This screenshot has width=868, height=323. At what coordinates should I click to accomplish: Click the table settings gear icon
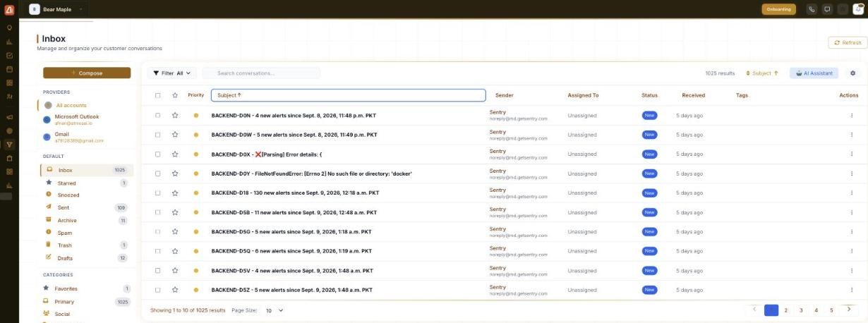(852, 73)
